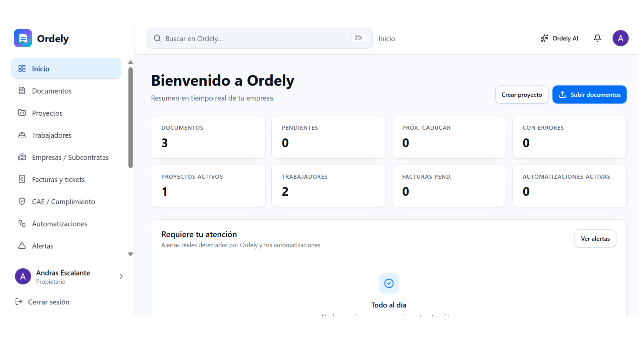Click Cerrar sesión
The image size is (644, 362).
pos(43,302)
